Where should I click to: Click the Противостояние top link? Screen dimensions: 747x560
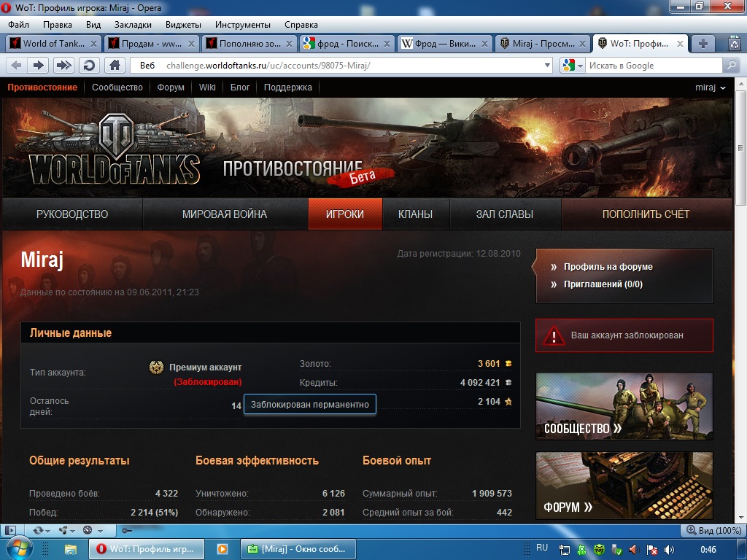pos(42,87)
